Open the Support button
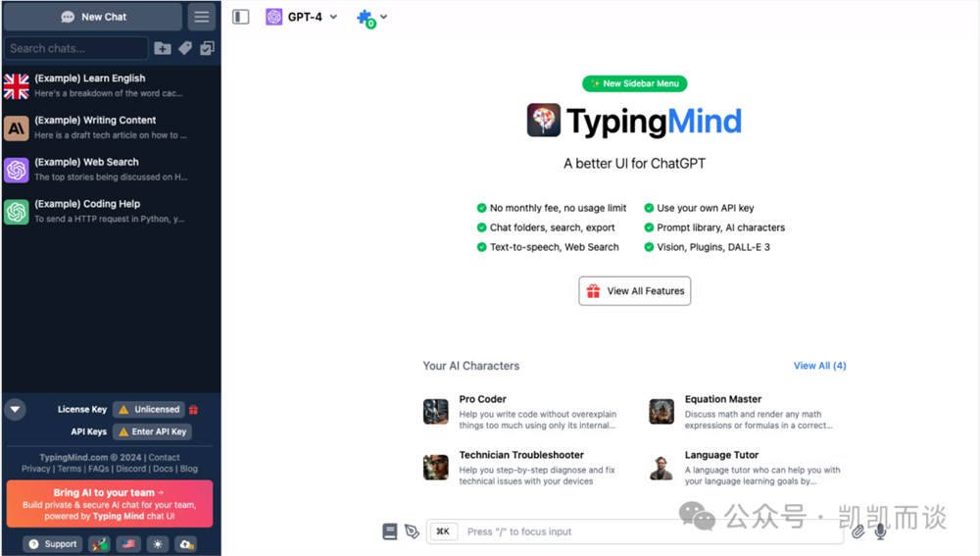The height and width of the screenshot is (556, 980). [53, 544]
